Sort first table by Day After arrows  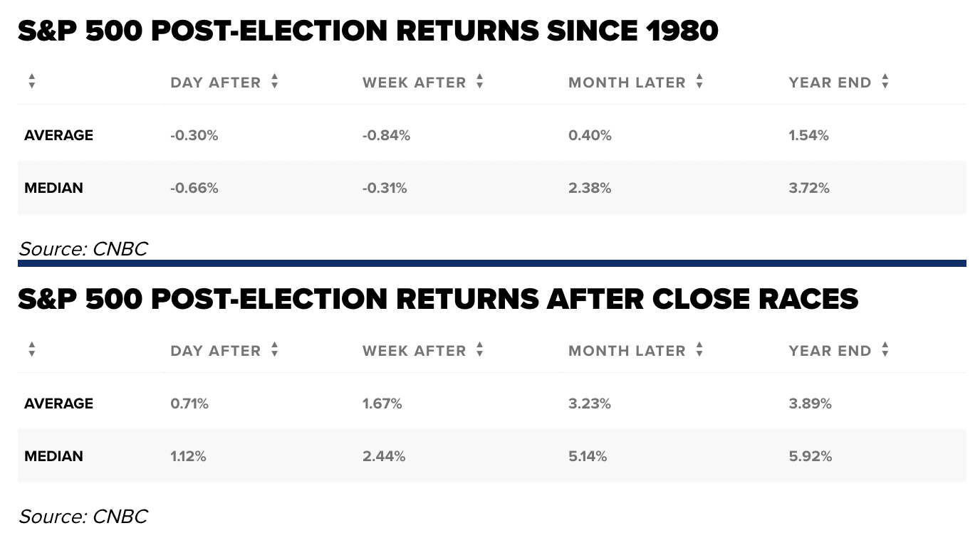[275, 82]
